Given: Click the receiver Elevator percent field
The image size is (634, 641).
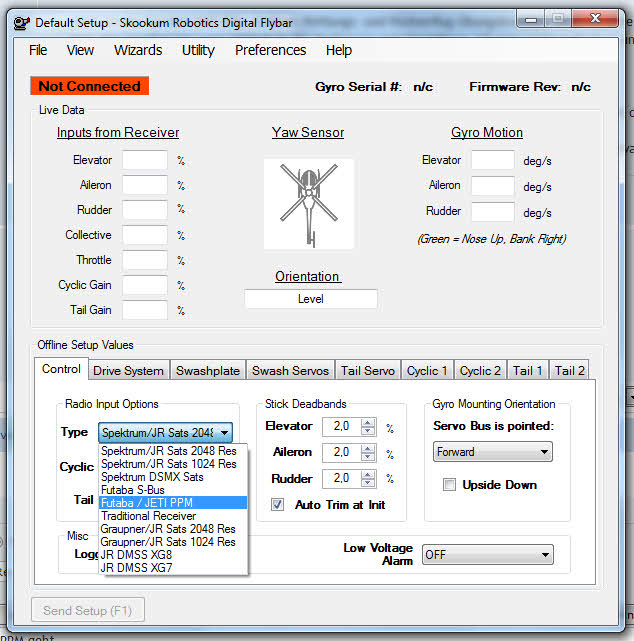Looking at the screenshot, I should [145, 160].
